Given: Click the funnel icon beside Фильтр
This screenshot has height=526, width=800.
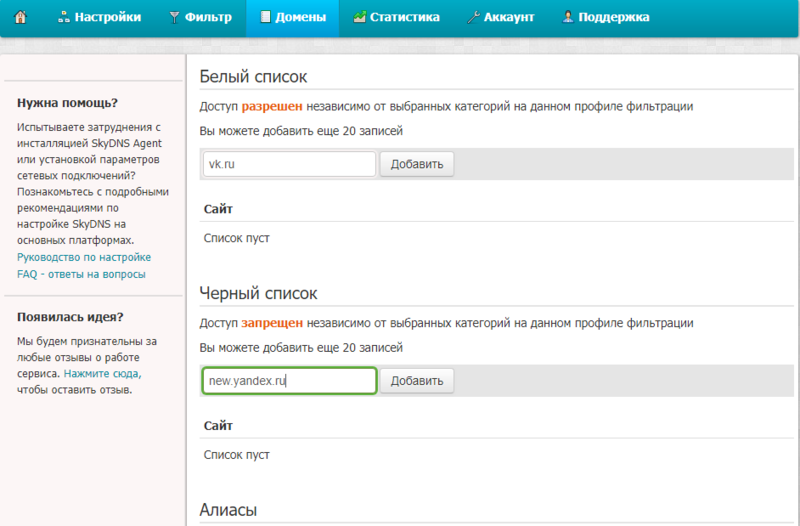Looking at the screenshot, I should point(175,17).
